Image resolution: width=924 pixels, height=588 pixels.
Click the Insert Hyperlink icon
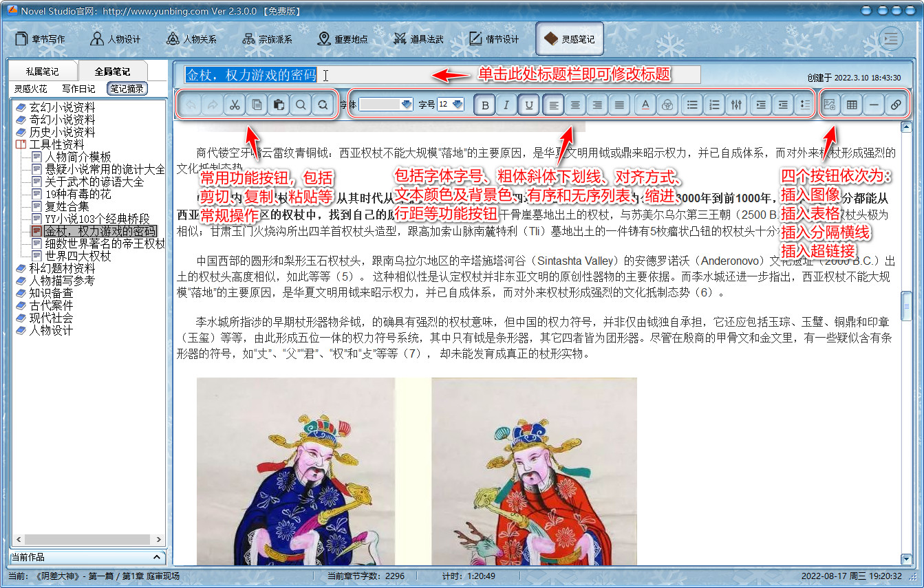tap(895, 105)
